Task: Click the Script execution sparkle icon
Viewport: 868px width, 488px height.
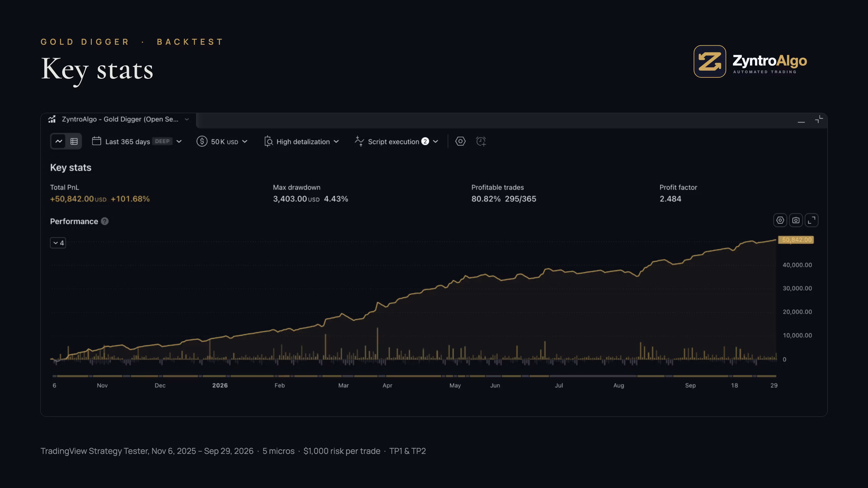Action: pos(359,141)
